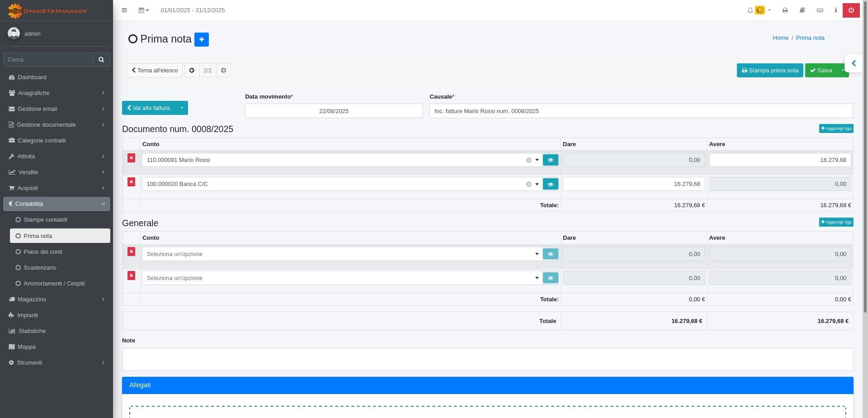Screen dimensions: 868x418
Task: Open dropdown arrow next to Vai alla fattura
Action: 182,108
